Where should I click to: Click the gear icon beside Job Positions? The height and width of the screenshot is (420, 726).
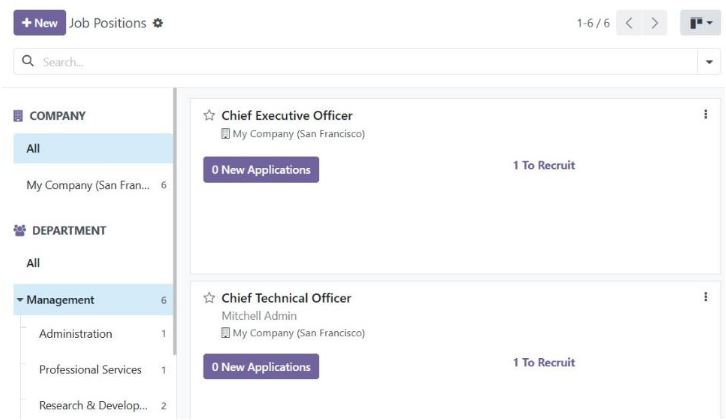157,23
